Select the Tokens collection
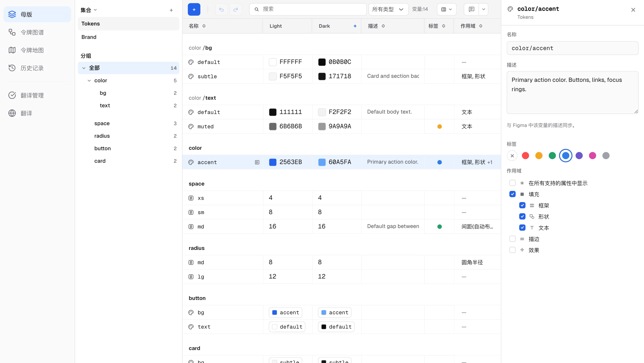The image size is (644, 363). coord(129,24)
